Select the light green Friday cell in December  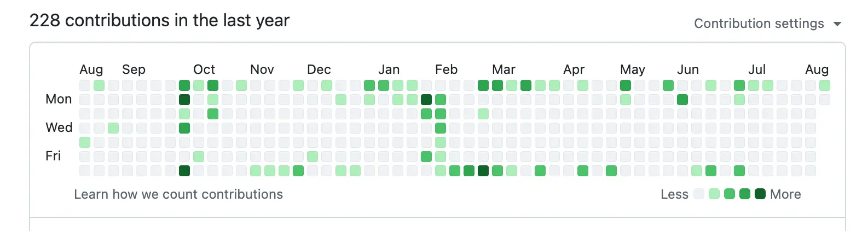pyautogui.click(x=313, y=157)
